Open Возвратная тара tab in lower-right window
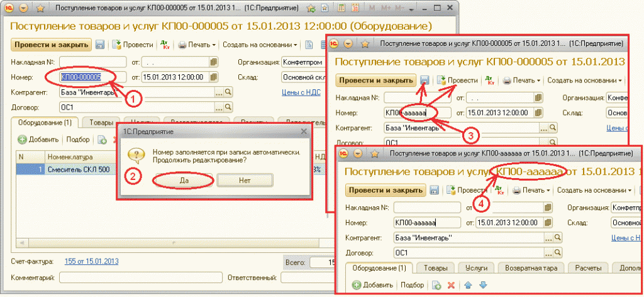Image resolution: width=644 pixels, height=297 pixels. pos(531,268)
